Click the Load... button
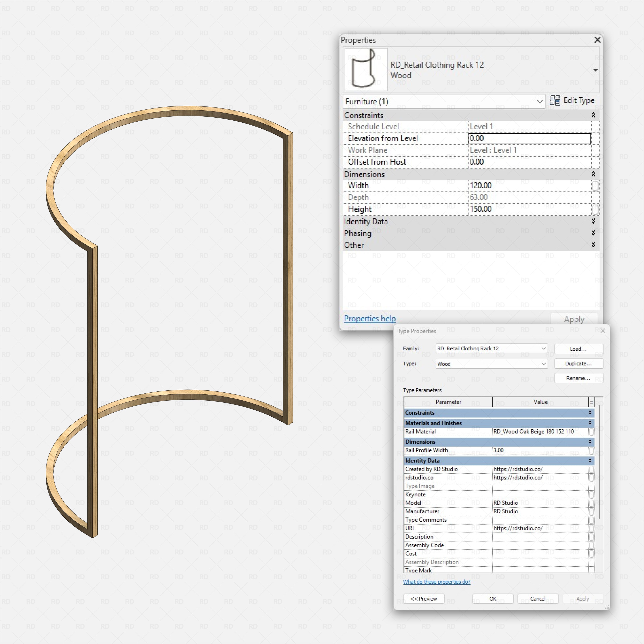Image resolution: width=644 pixels, height=644 pixels. (x=578, y=349)
